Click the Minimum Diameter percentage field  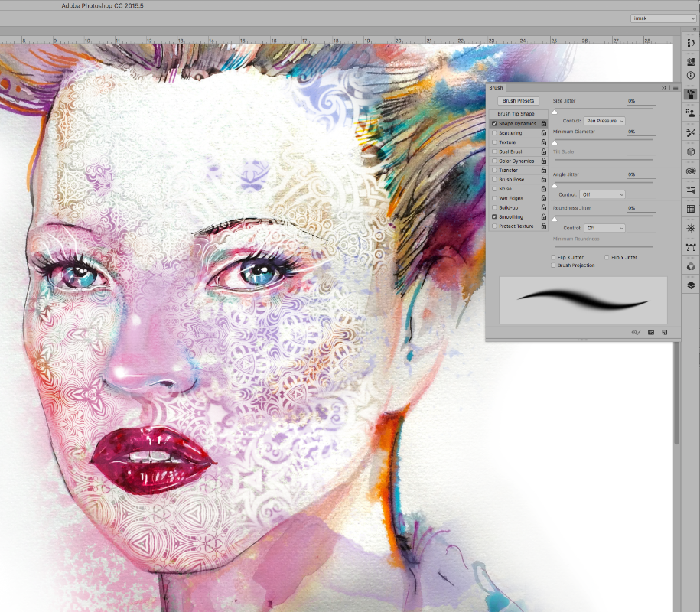(x=641, y=132)
